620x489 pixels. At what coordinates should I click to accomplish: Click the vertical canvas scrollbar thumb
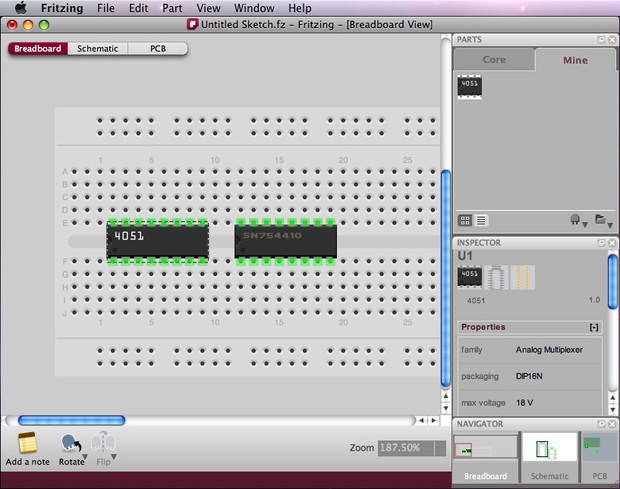pos(446,278)
